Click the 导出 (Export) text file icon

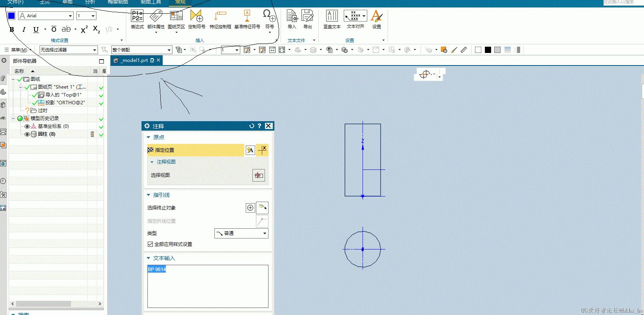(x=308, y=16)
